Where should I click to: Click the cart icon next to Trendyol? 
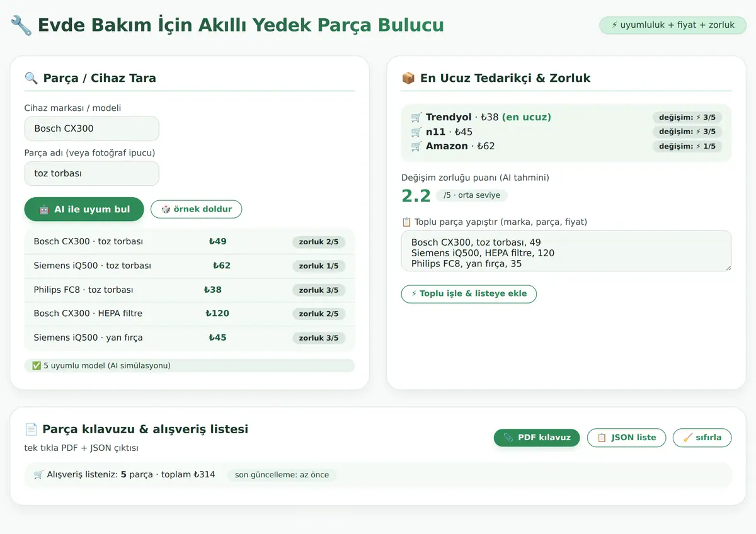click(x=416, y=117)
